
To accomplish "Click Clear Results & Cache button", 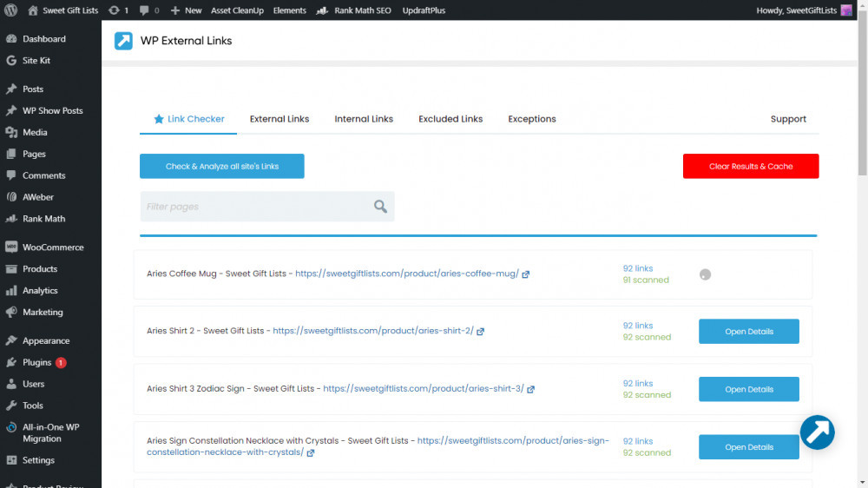I will point(751,166).
